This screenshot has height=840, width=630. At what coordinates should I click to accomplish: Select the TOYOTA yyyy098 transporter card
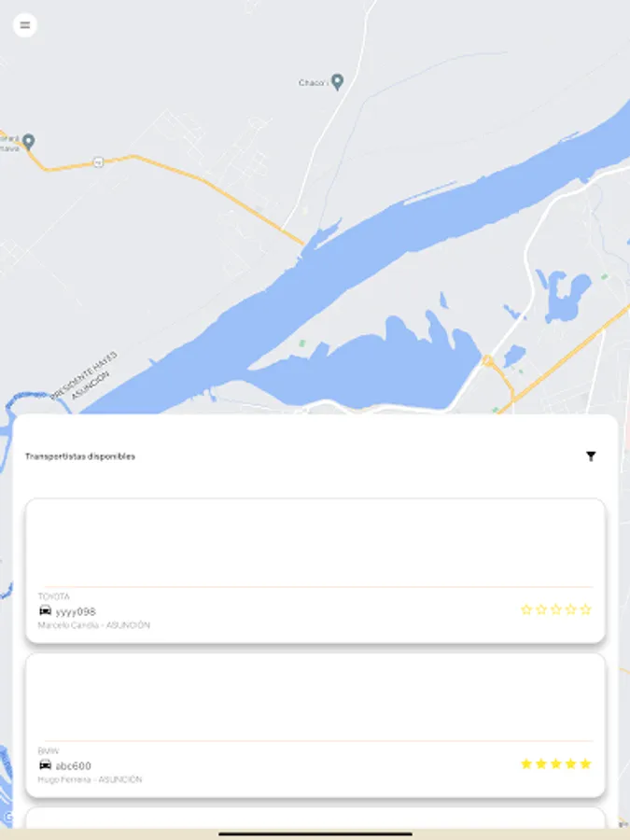315,570
